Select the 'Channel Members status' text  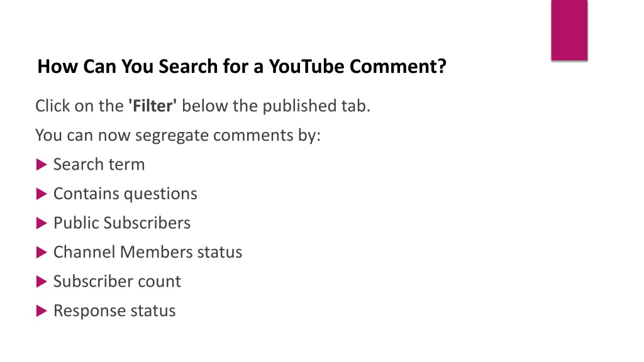pyautogui.click(x=148, y=252)
